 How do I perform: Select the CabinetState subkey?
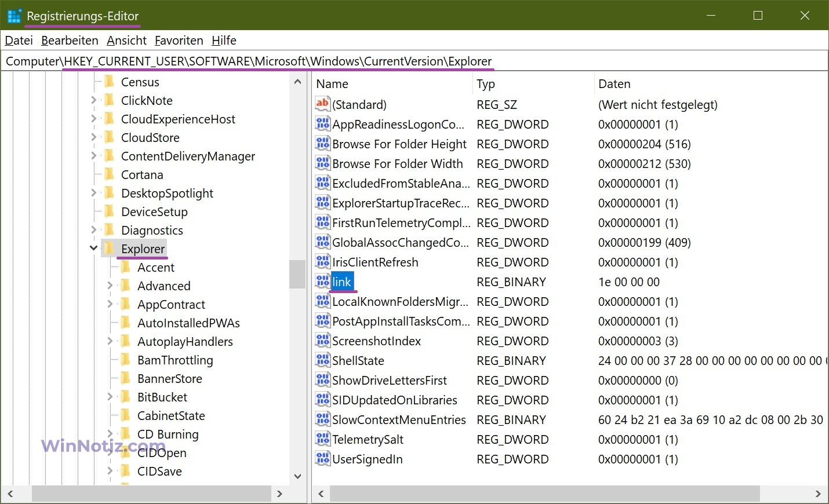pyautogui.click(x=171, y=415)
